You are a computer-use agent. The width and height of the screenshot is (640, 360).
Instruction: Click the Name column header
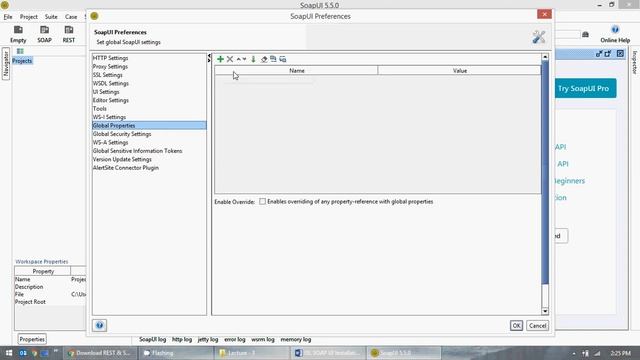(297, 71)
